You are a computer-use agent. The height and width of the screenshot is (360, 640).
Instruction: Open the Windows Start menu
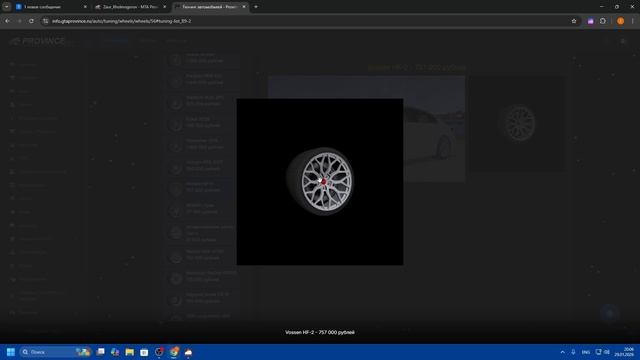pos(11,352)
